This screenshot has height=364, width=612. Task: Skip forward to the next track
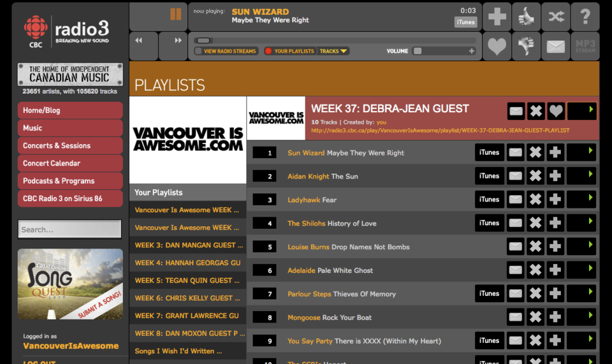tap(178, 41)
